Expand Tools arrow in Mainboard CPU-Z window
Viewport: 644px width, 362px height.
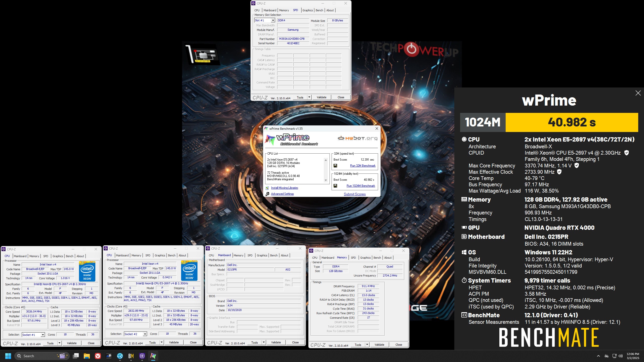[x=264, y=342]
